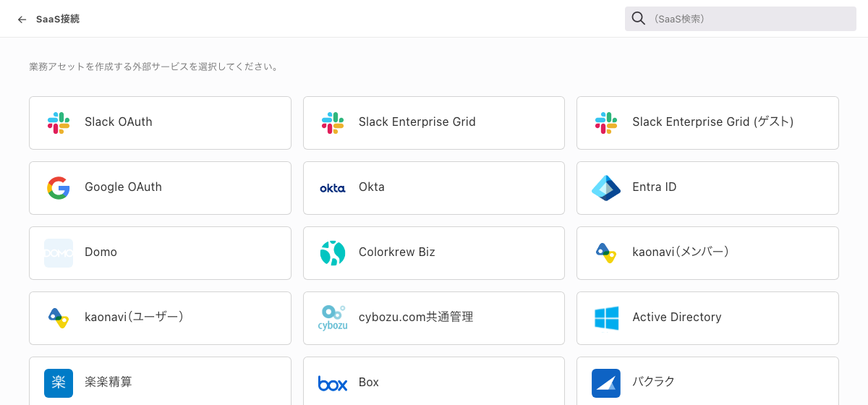Choose the 楽楽精算 label text
This screenshot has height=405, width=868.
109,383
